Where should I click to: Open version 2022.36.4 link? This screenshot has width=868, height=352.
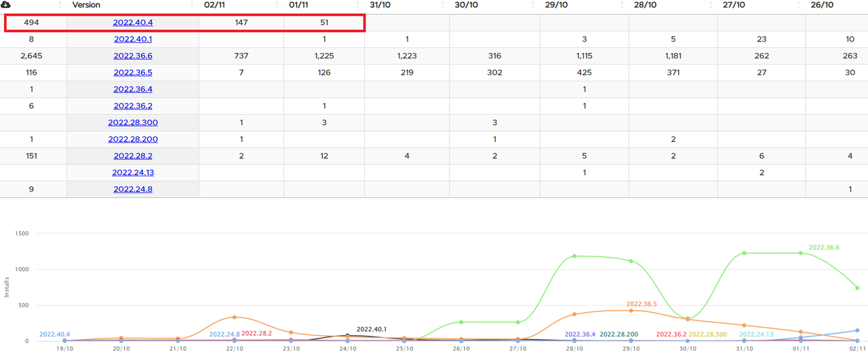coord(133,89)
